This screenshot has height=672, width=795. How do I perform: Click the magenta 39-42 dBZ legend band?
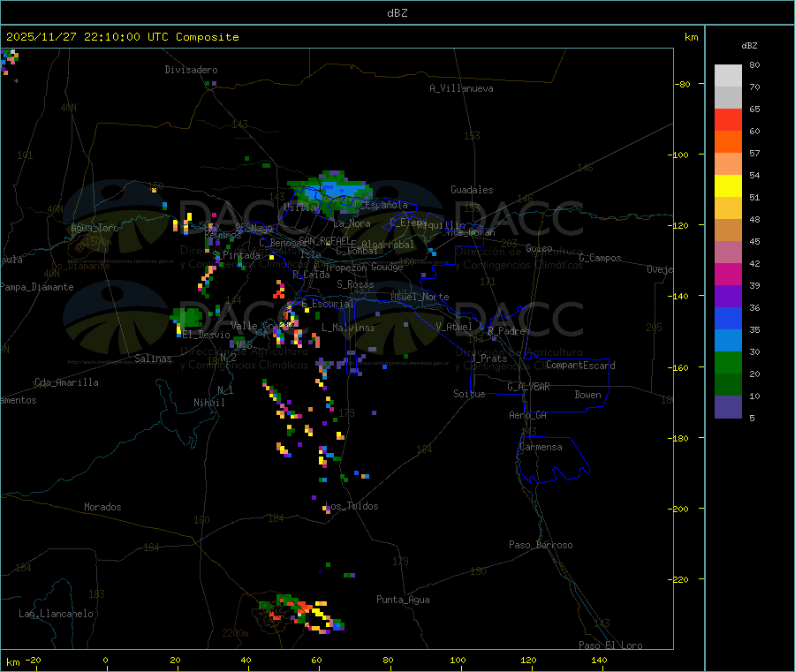728,274
